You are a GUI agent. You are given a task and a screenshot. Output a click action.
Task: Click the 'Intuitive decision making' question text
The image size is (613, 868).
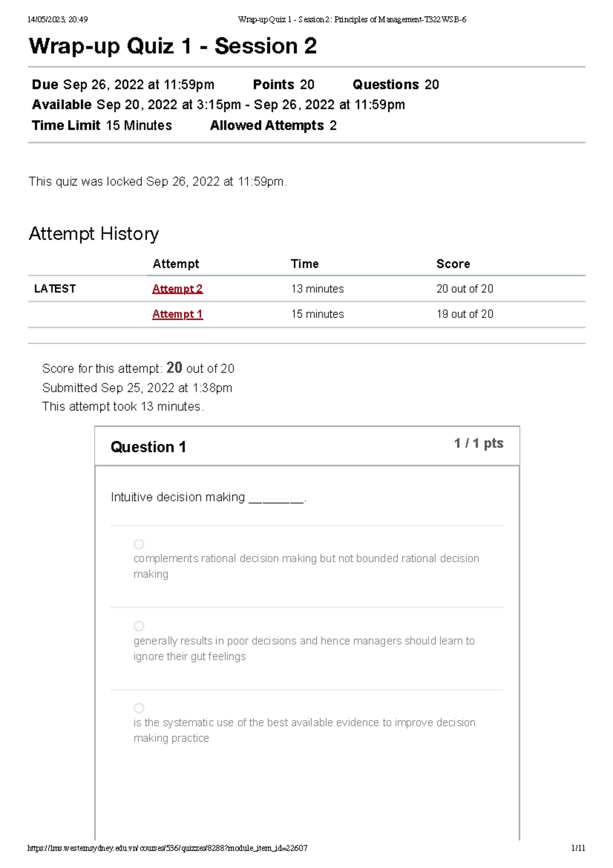coord(178,497)
